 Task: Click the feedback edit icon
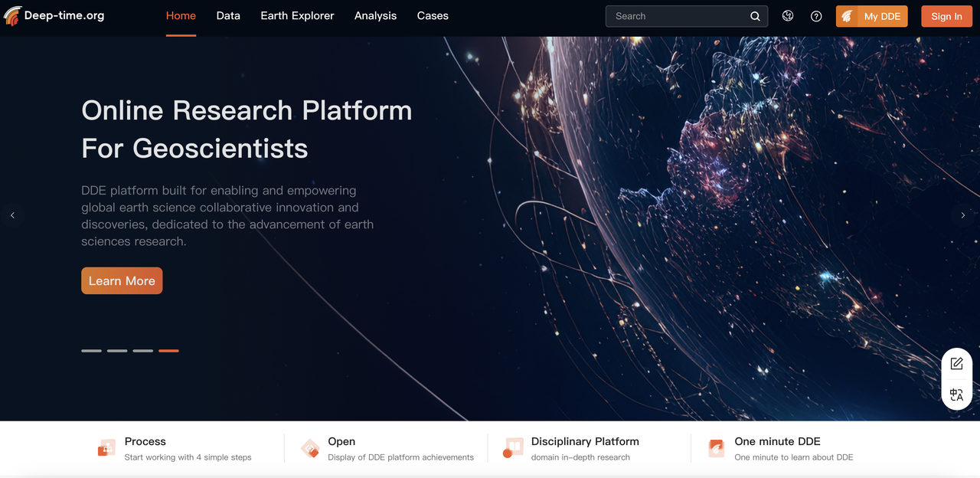pos(956,364)
